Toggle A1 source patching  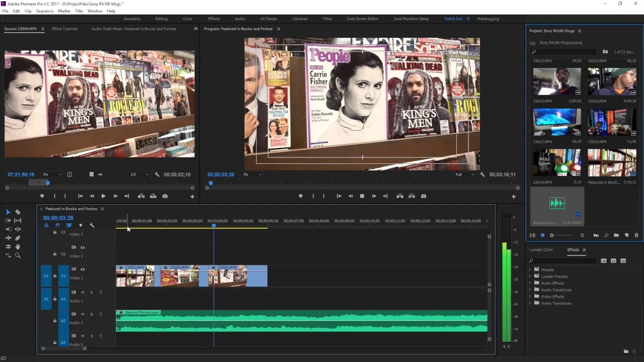tap(46, 299)
